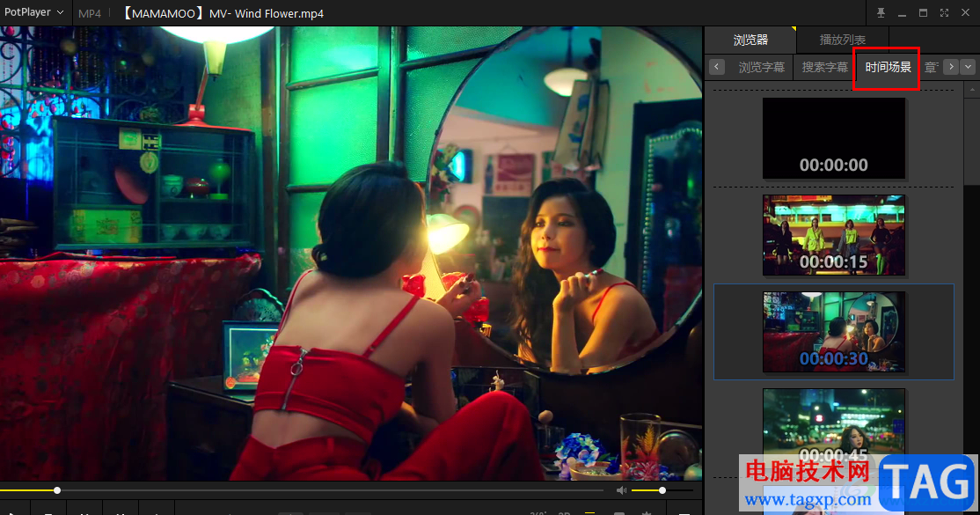Screen dimensions: 980x515
Task: Click the MP4 format label
Action: click(90, 13)
